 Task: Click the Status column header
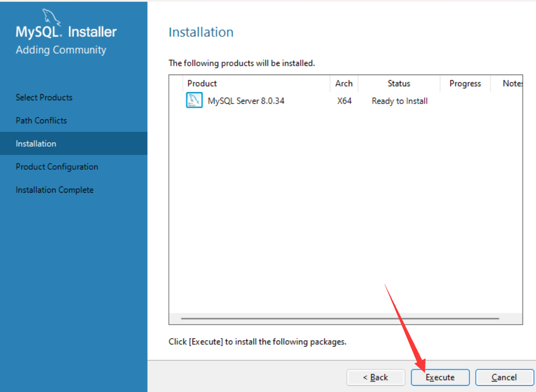399,83
